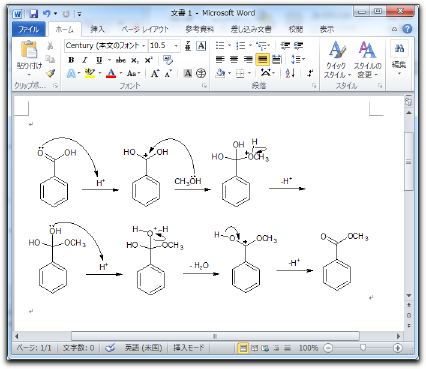Click the Increase Indent icon
Screen dimensions: 426x369
[298, 45]
